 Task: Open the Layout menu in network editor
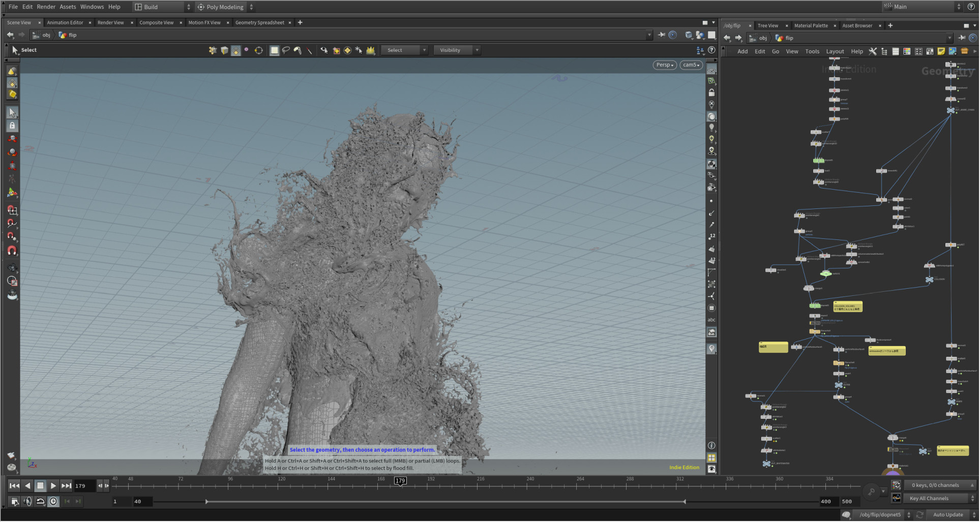pos(835,51)
